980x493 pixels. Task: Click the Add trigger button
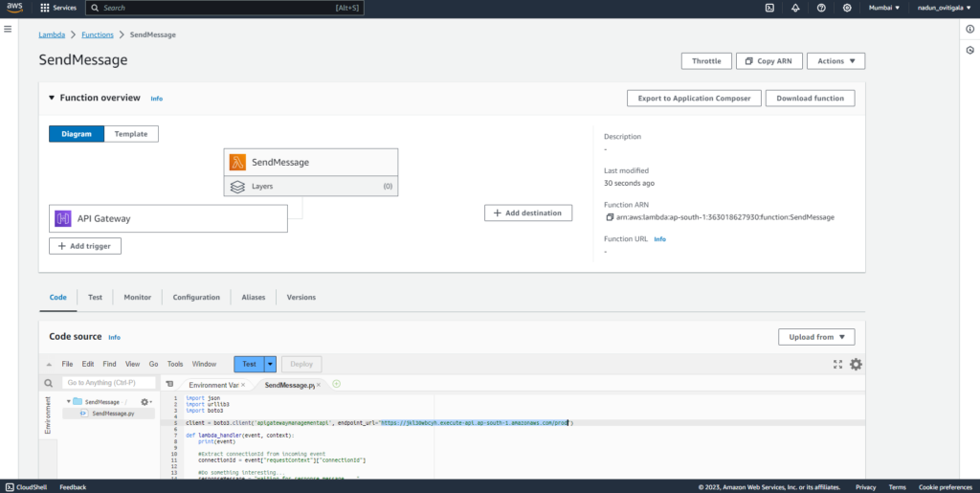pos(85,246)
